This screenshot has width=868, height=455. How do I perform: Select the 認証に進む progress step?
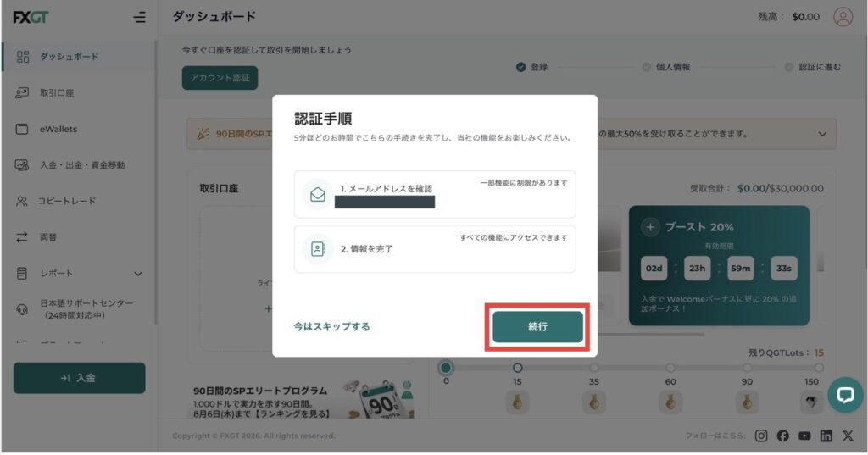813,67
